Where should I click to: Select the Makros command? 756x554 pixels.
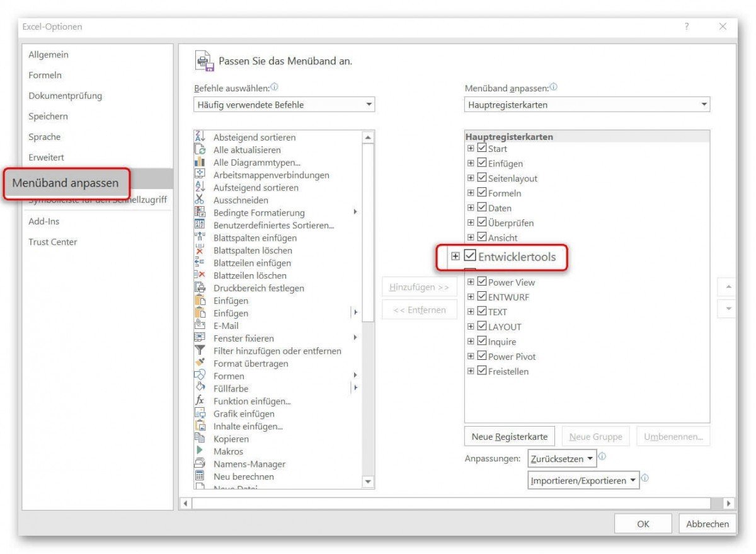click(228, 451)
